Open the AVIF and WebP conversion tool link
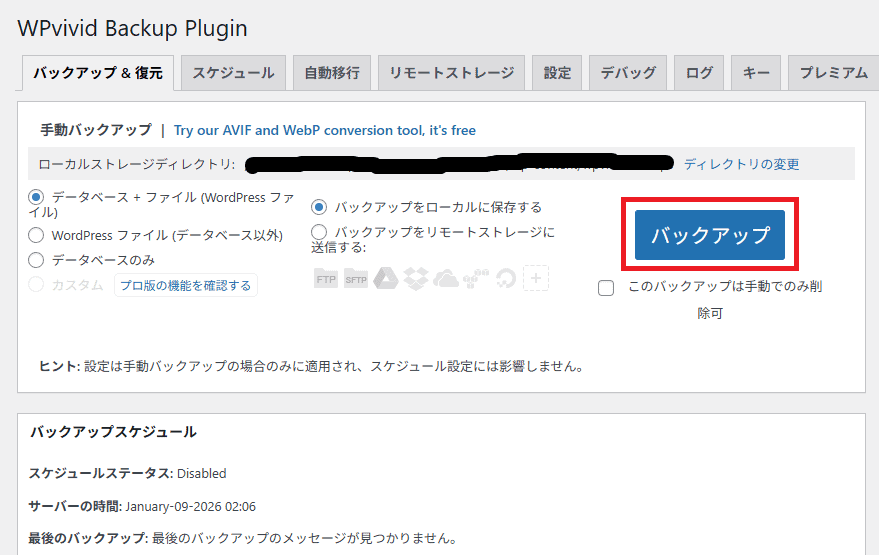Screen dimensions: 879x555 [x=325, y=130]
